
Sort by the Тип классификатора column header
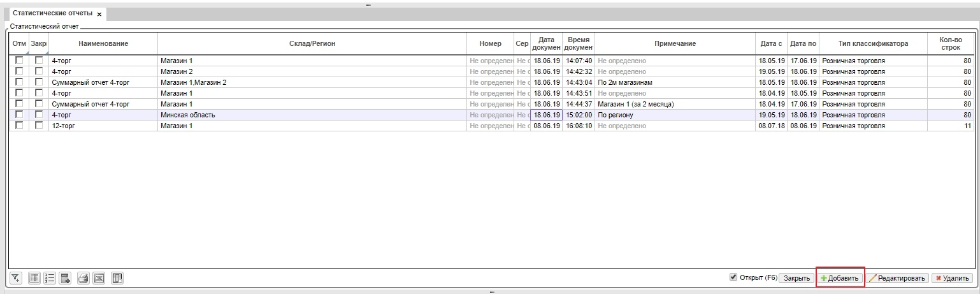873,43
